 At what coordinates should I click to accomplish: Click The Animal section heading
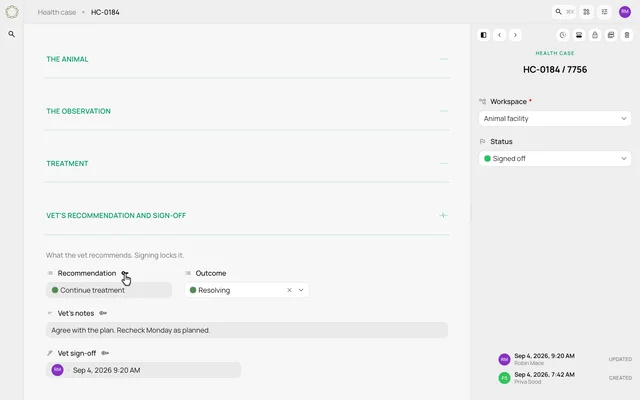pyautogui.click(x=67, y=59)
